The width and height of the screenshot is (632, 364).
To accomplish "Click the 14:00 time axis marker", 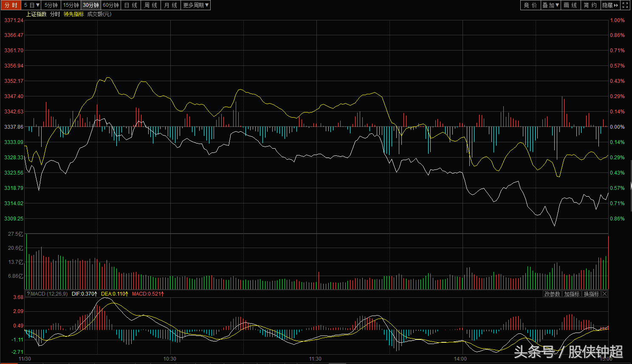I will (x=460, y=359).
